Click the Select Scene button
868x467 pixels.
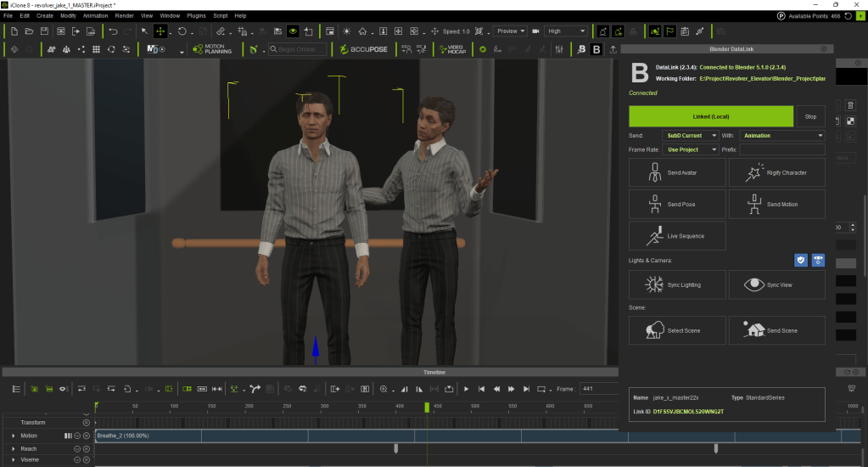pos(677,331)
